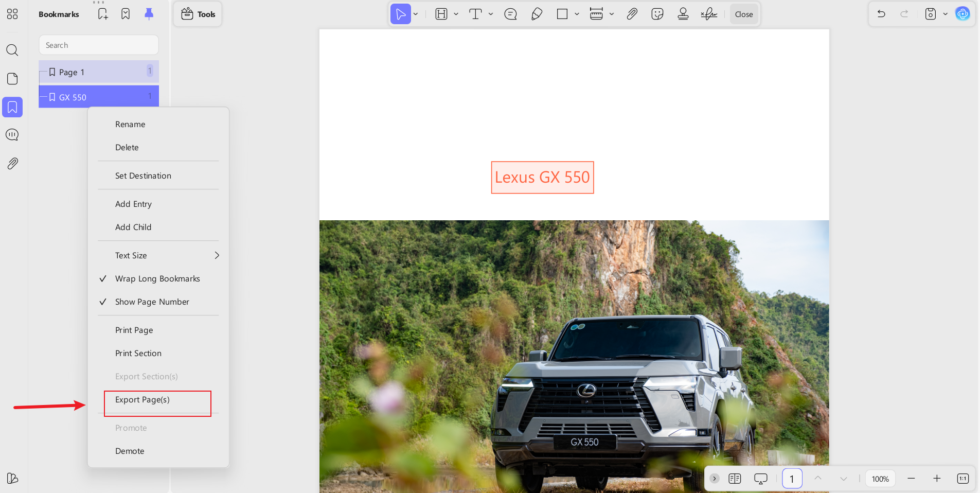This screenshot has width=980, height=493.
Task: Click the 100% zoom level control
Action: [880, 479]
